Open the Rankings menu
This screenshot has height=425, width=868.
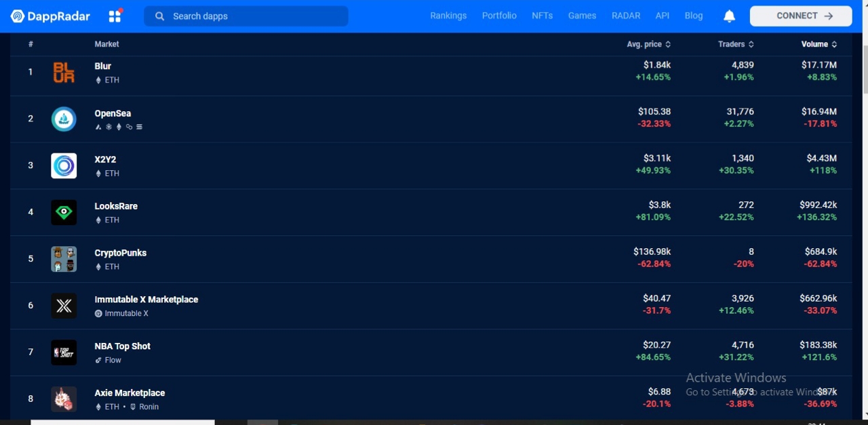pos(448,16)
